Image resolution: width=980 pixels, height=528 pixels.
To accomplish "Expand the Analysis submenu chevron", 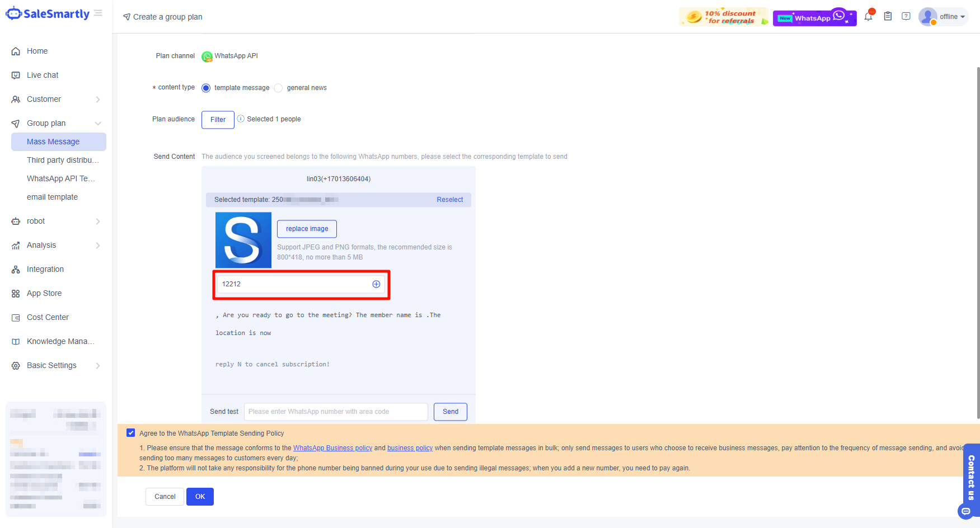I will 98,246.
